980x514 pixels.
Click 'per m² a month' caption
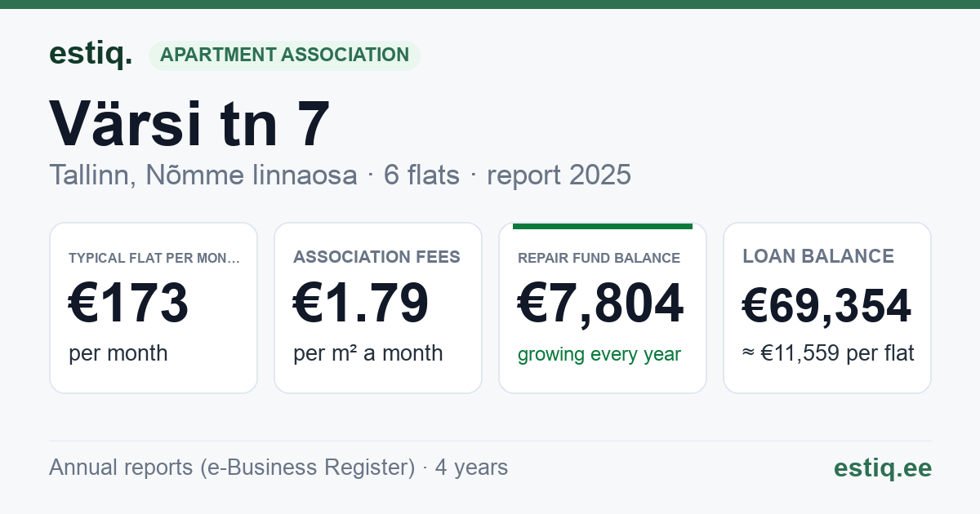(x=367, y=353)
